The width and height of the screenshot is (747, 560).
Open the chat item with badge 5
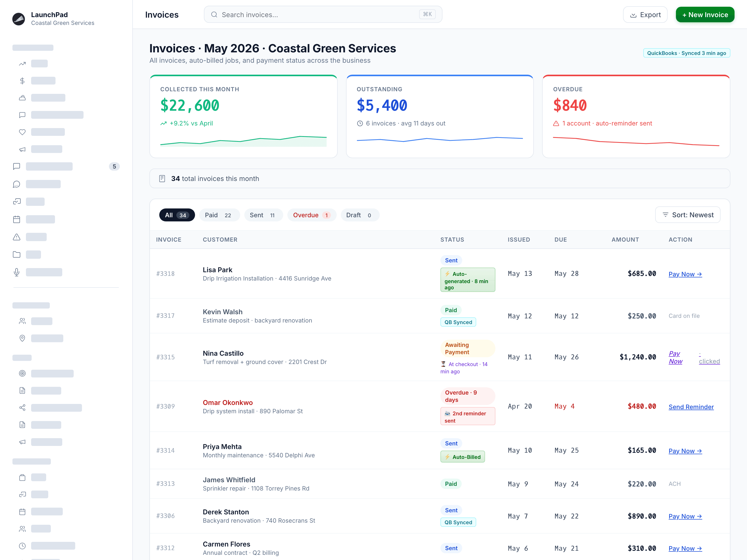(x=66, y=166)
